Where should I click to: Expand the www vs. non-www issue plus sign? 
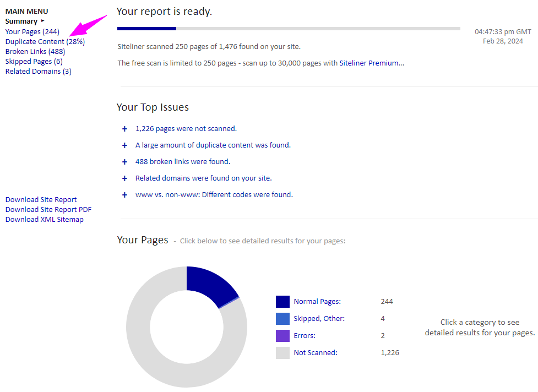pyautogui.click(x=124, y=195)
